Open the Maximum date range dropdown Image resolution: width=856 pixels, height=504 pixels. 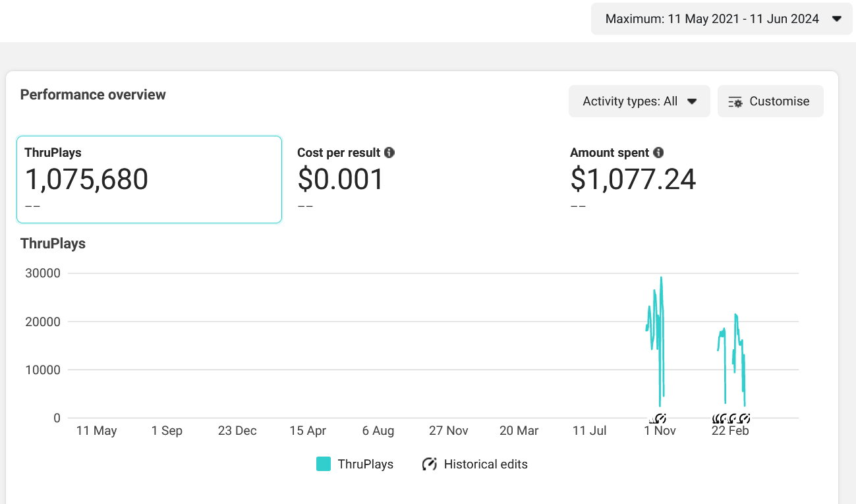pos(712,19)
